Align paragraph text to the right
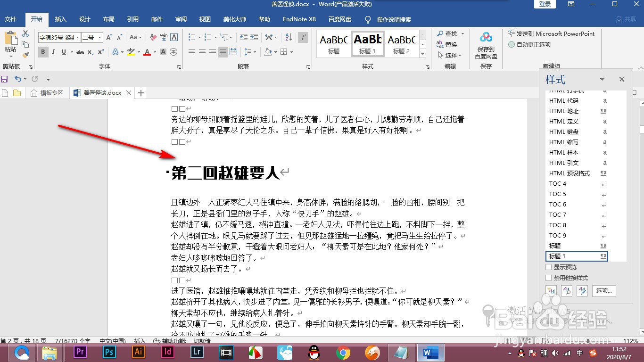The image size is (644, 362). [x=212, y=52]
